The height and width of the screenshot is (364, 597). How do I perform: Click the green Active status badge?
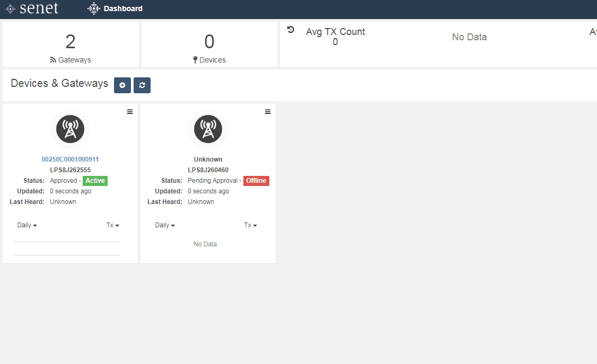coord(95,181)
